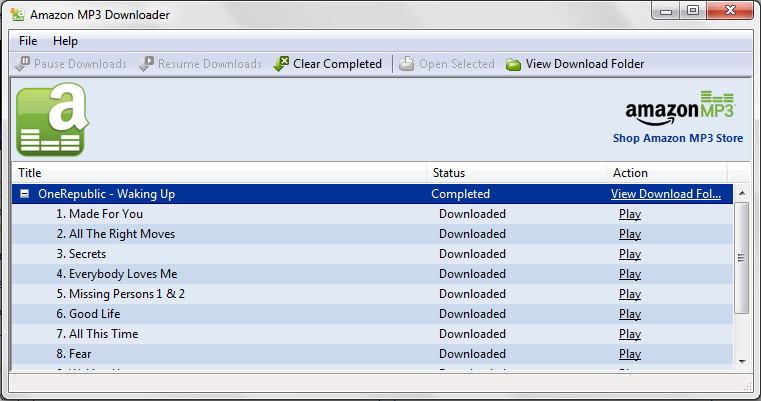Click the green folder icon in toolbar
761x401 pixels.
(513, 64)
